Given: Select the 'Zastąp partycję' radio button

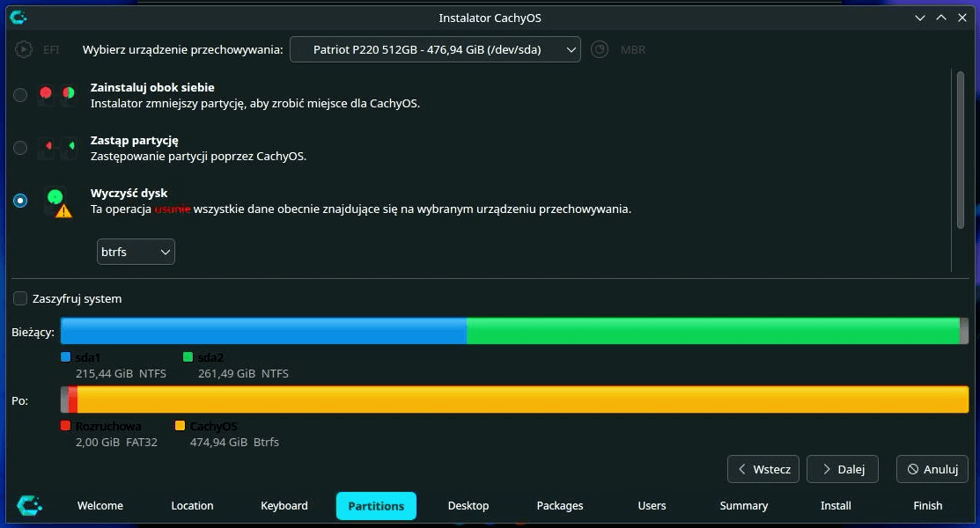Looking at the screenshot, I should (20, 148).
